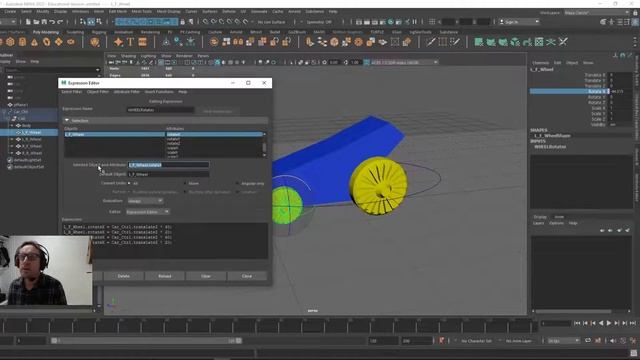Select the None convert units radio
This screenshot has width=640, height=360.
point(185,183)
